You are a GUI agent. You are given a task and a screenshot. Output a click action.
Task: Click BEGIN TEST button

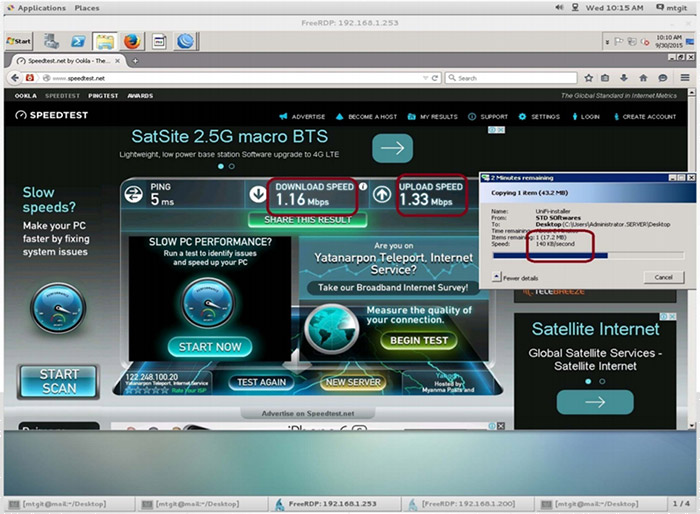(419, 341)
